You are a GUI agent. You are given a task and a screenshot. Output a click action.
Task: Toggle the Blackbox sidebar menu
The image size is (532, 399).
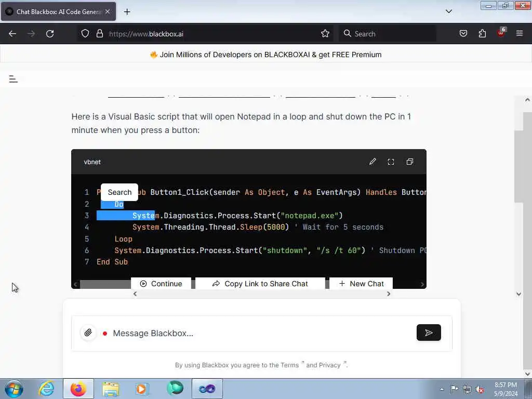click(x=13, y=79)
